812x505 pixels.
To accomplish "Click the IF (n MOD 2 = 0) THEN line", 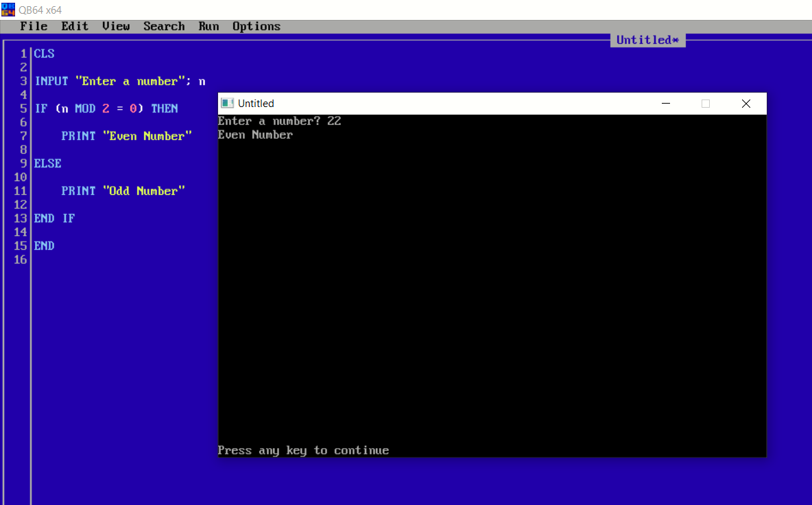I will [106, 108].
